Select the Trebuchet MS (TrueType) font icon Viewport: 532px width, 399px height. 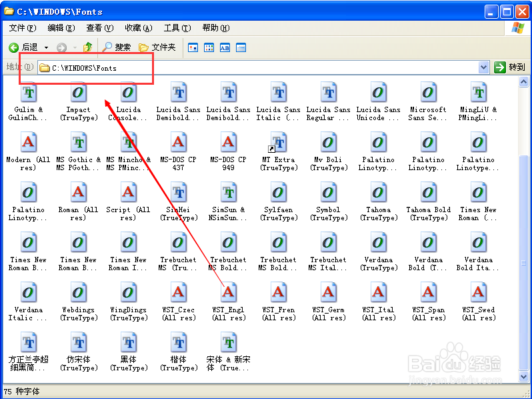pyautogui.click(x=179, y=242)
